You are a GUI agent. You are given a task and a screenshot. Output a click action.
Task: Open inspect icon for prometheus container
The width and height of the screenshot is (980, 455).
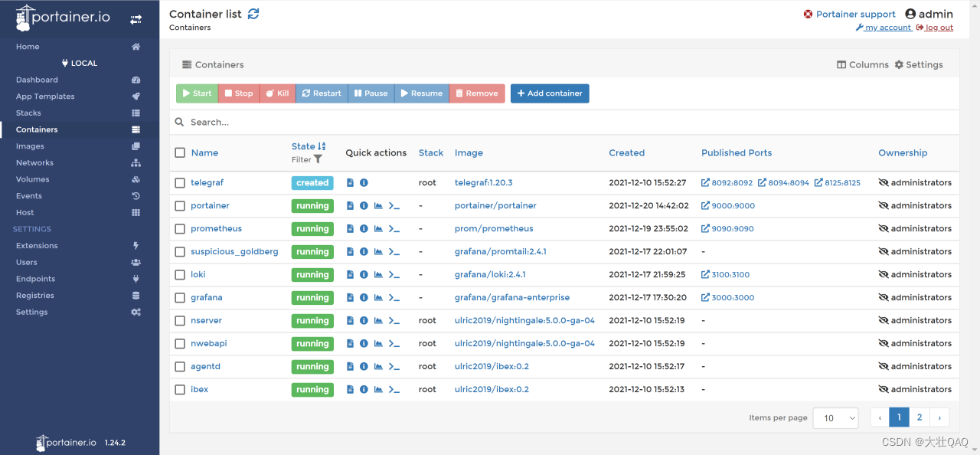[364, 229]
